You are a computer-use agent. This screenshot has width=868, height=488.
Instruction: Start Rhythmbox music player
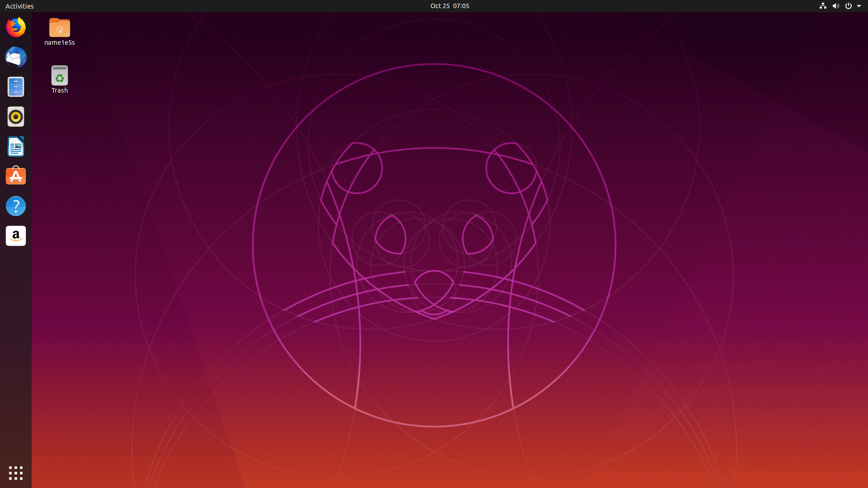(16, 117)
